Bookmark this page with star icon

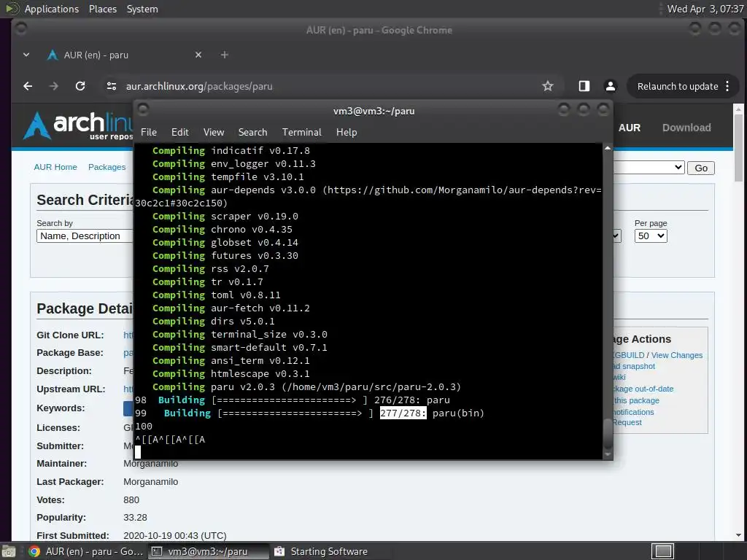(x=548, y=86)
